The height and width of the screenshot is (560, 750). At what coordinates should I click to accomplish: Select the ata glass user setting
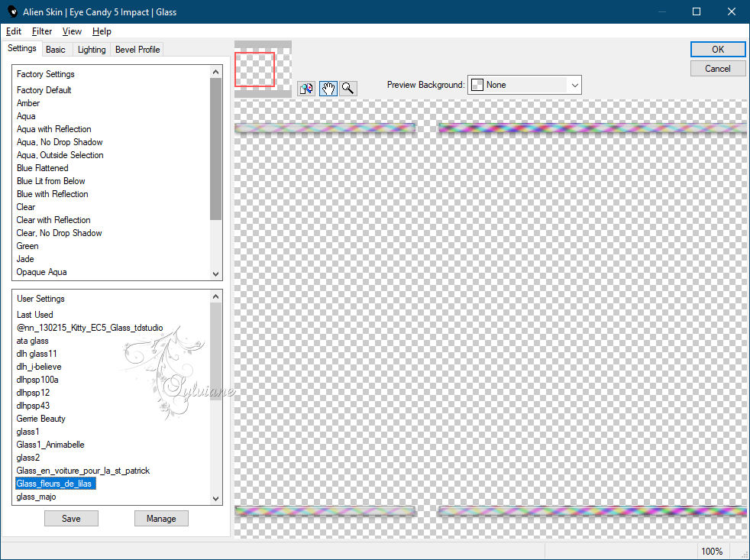(x=32, y=341)
